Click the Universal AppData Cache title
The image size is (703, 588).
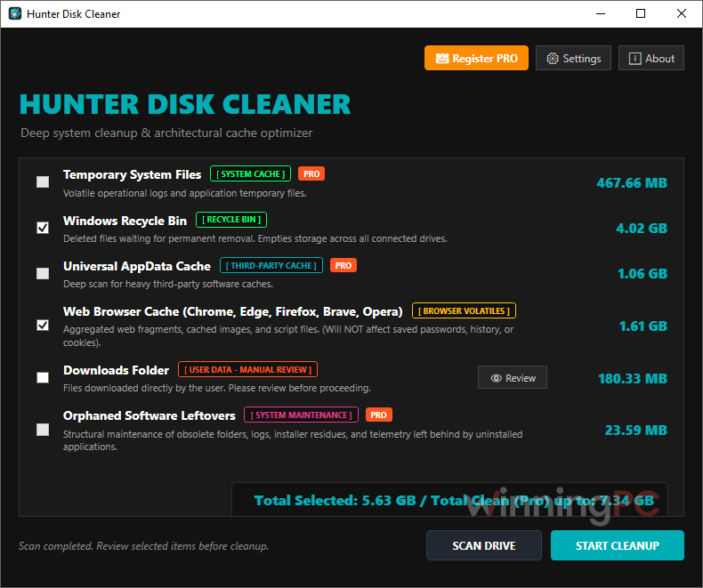137,266
